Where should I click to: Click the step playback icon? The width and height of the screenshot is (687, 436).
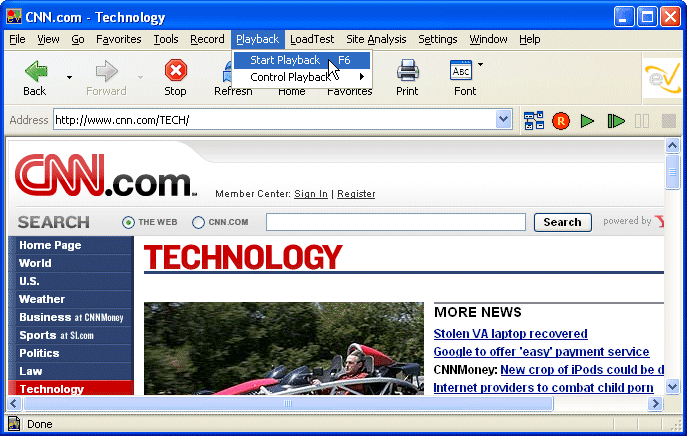pyautogui.click(x=616, y=121)
